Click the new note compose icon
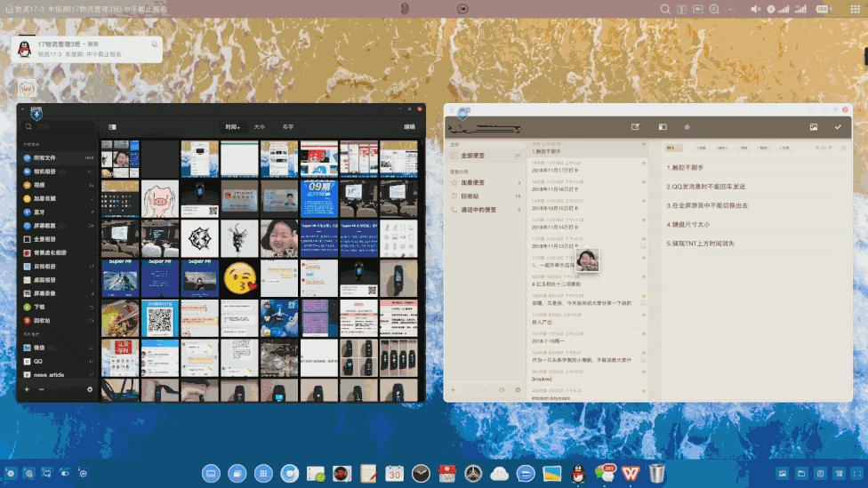 pos(635,127)
